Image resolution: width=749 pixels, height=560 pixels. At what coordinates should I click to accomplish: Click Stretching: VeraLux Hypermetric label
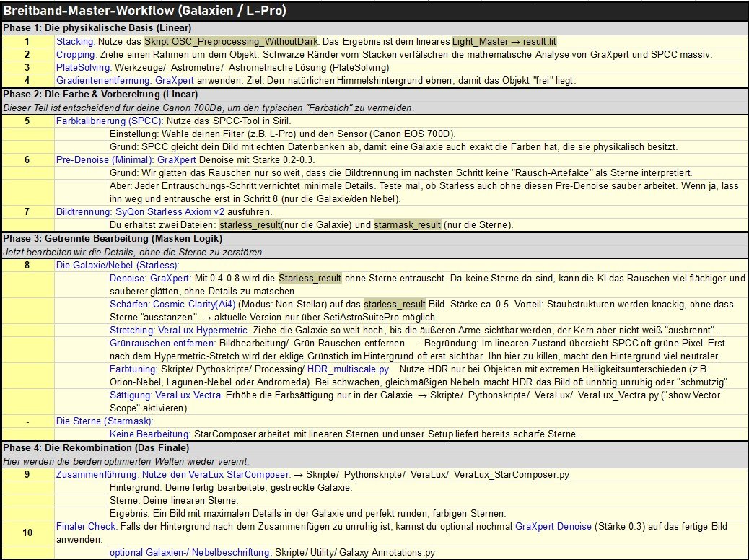pos(179,331)
